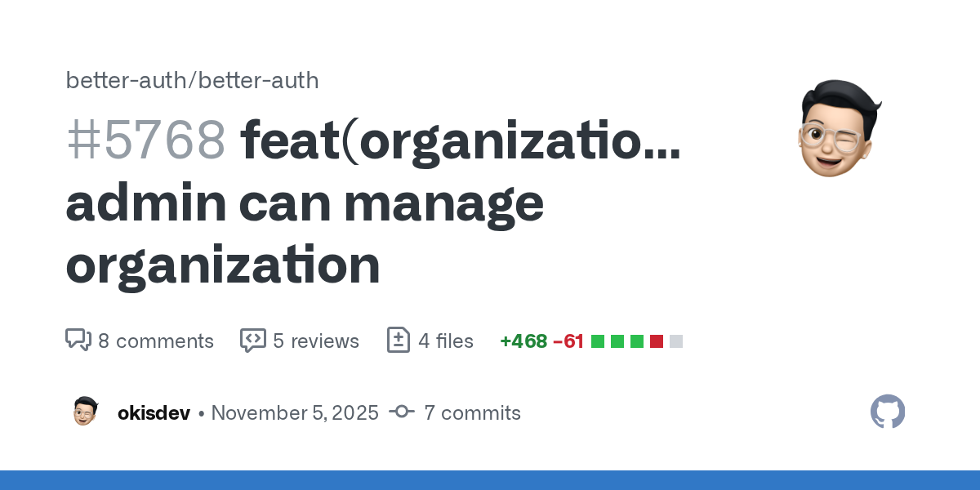980x490 pixels.
Task: Open the feat(organizatio... pull request title
Action: [x=461, y=140]
